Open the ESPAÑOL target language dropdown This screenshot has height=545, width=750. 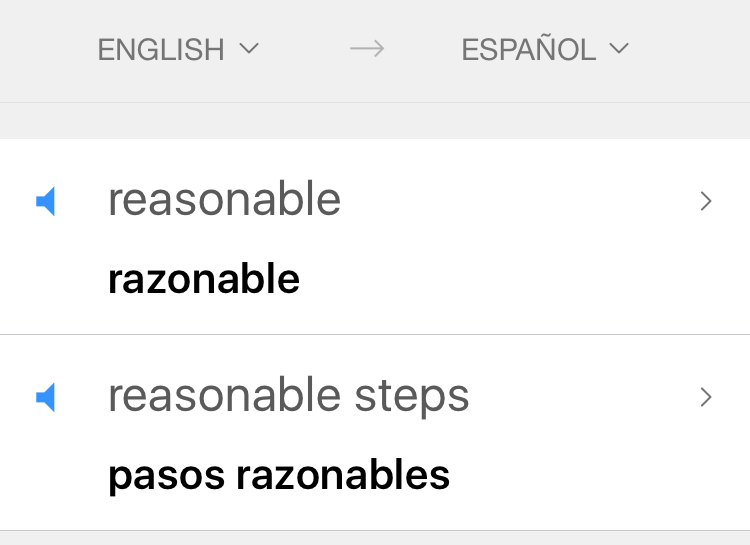[x=545, y=48]
